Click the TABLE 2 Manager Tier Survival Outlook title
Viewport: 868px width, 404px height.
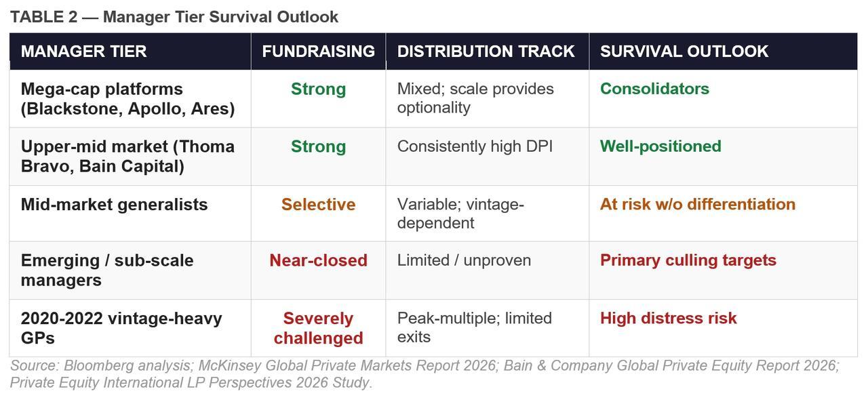pos(174,17)
